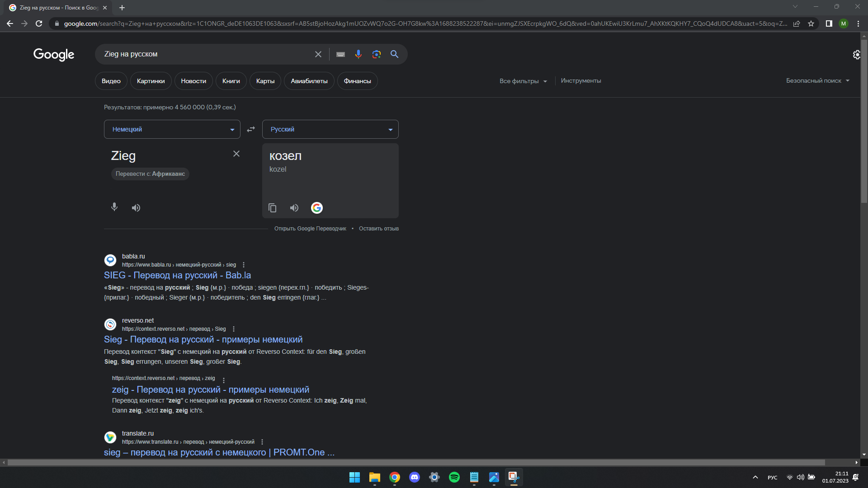This screenshot has width=868, height=488.
Task: Click the vertical page scrollbar
Action: click(864, 122)
